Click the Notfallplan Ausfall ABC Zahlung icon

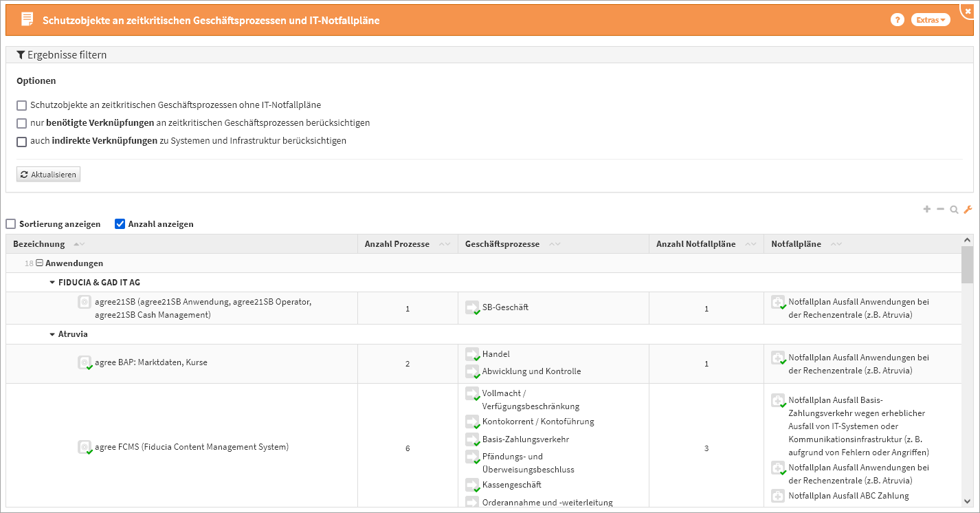(x=778, y=496)
